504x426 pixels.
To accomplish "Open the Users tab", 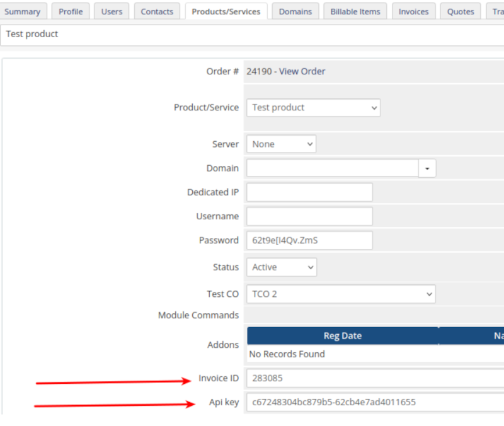I will [x=112, y=11].
